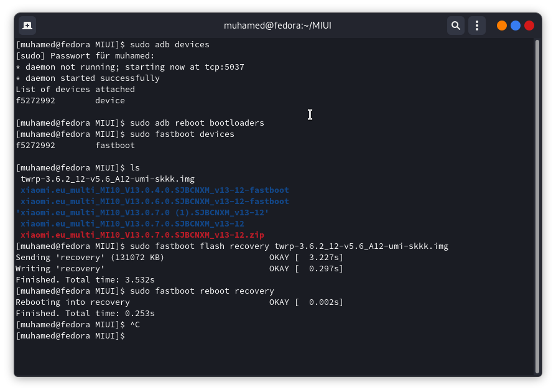Click the terminal's vertical scrollbar
This screenshot has width=556, height=392.
(x=537, y=205)
